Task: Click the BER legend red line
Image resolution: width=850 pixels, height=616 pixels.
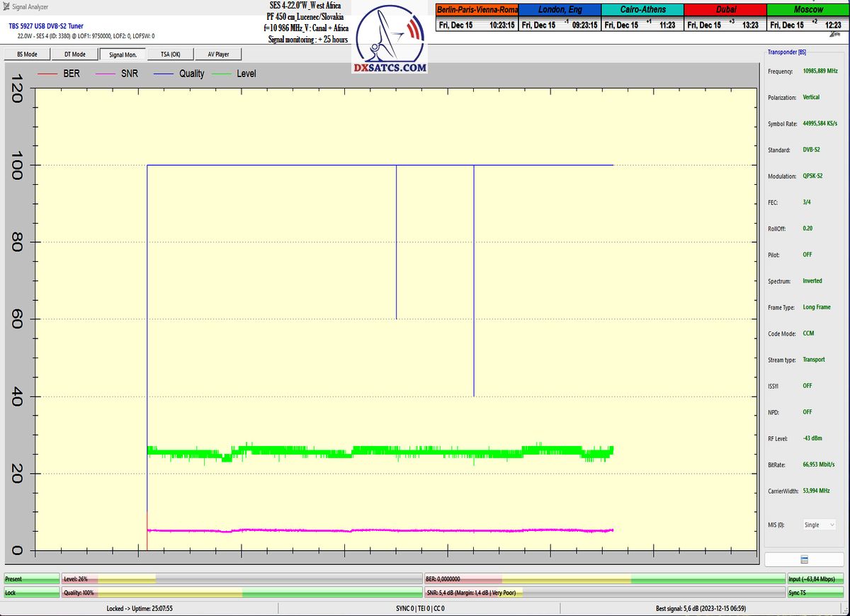Action: [x=47, y=74]
